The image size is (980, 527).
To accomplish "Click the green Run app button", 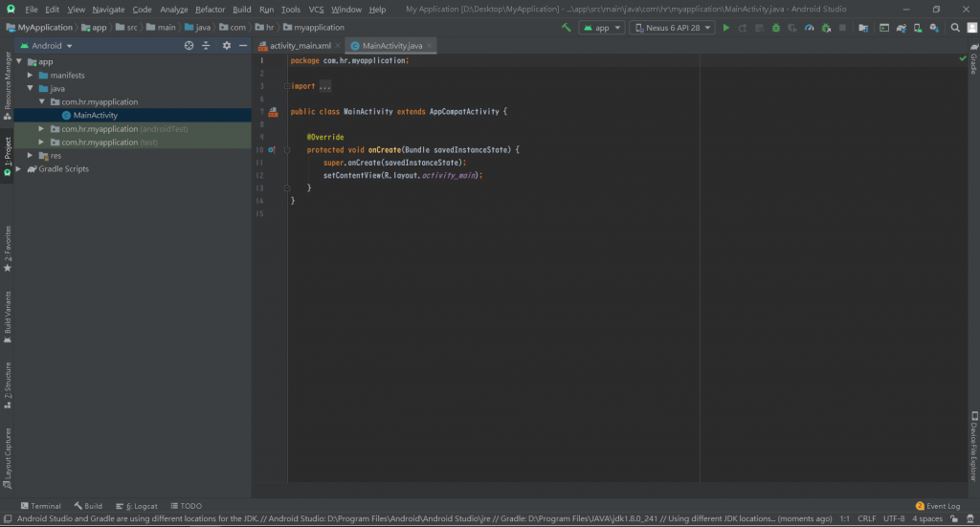I will click(x=726, y=28).
